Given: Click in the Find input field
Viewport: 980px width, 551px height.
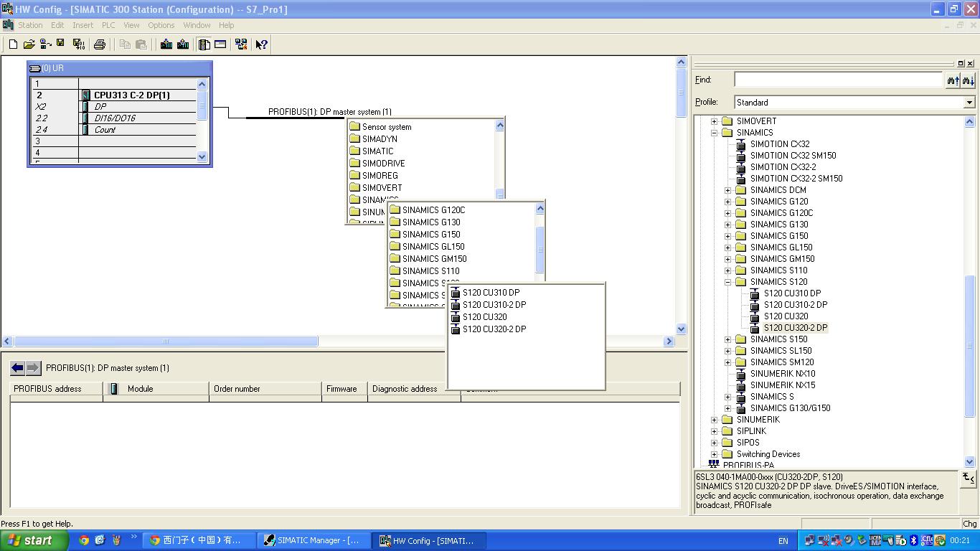Looking at the screenshot, I should [837, 80].
